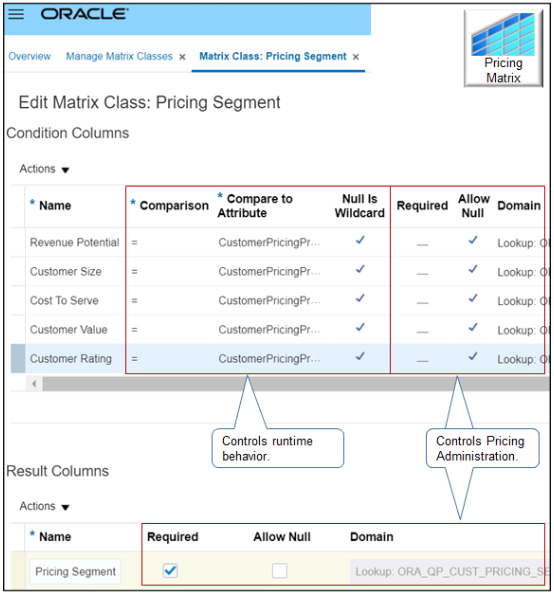Click Compare to Attribute cell for Revenue Potential
The image size is (554, 594).
coord(269,242)
